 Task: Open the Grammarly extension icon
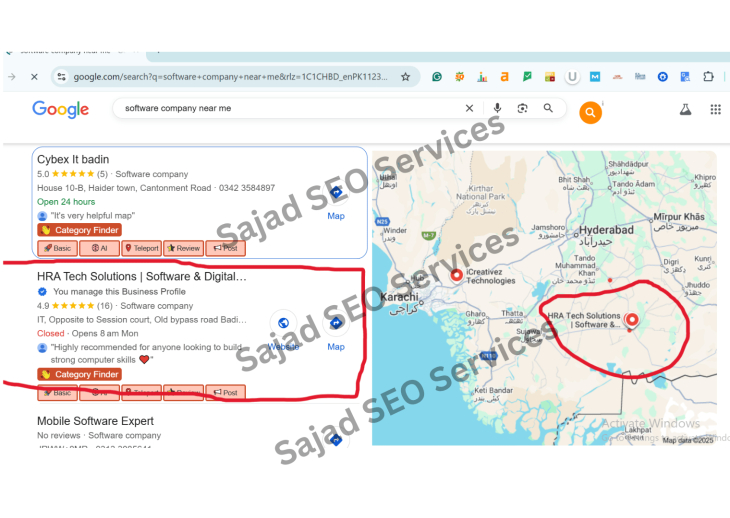click(x=437, y=77)
